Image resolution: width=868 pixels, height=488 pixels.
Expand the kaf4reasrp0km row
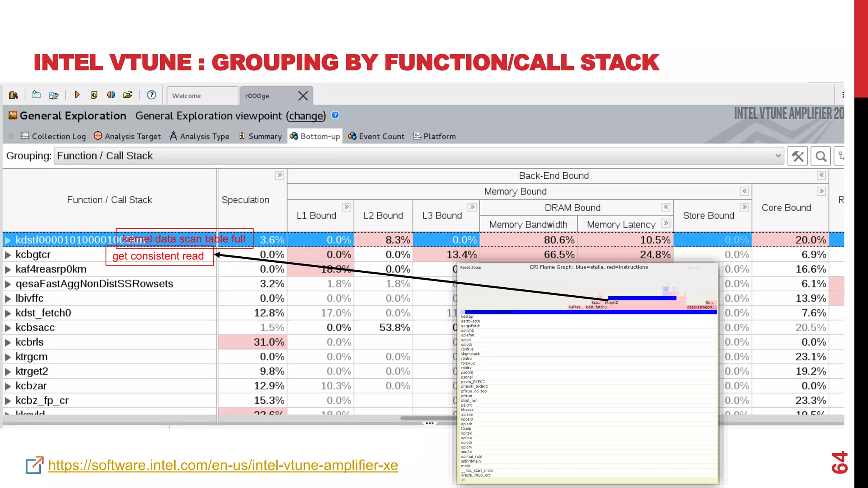pyautogui.click(x=8, y=269)
